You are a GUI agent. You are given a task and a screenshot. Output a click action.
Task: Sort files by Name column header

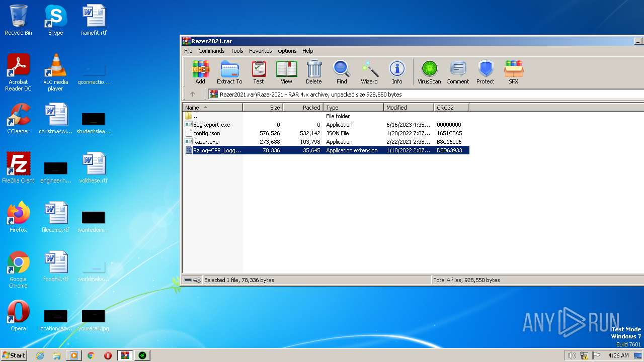coord(212,107)
